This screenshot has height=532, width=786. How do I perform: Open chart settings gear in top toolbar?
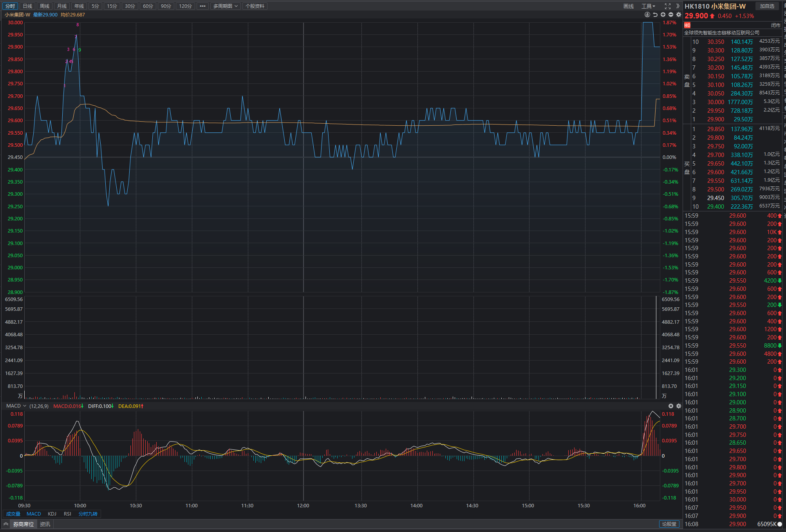coord(679,14)
